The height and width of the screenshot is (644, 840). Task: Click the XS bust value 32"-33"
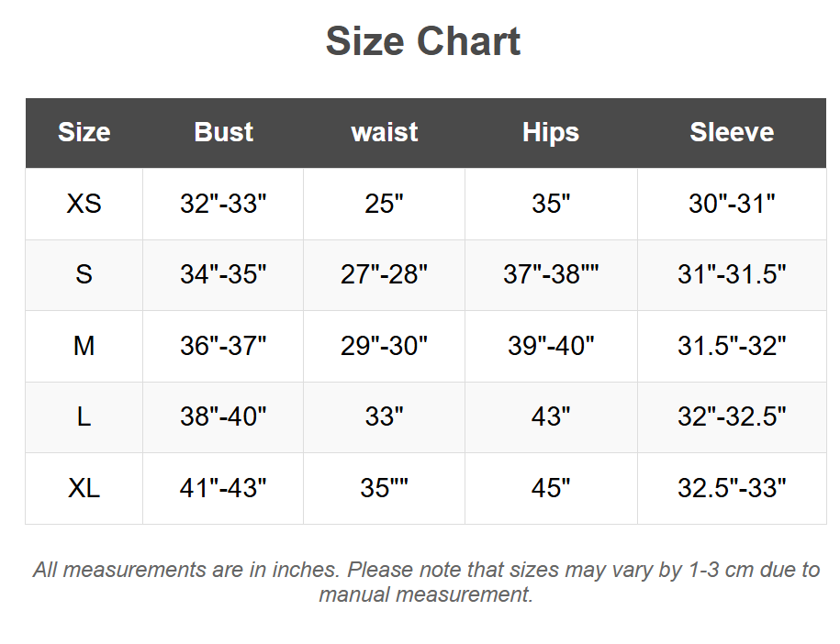click(223, 204)
